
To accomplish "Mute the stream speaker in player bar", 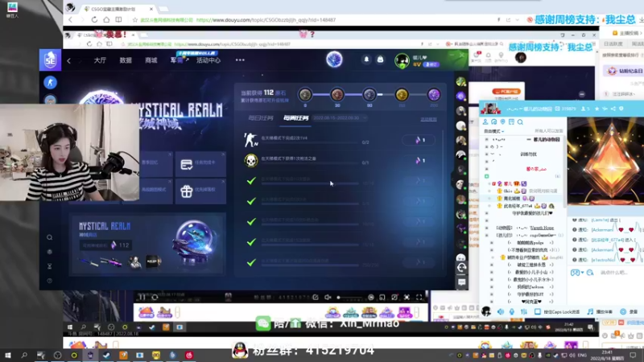I will (328, 297).
